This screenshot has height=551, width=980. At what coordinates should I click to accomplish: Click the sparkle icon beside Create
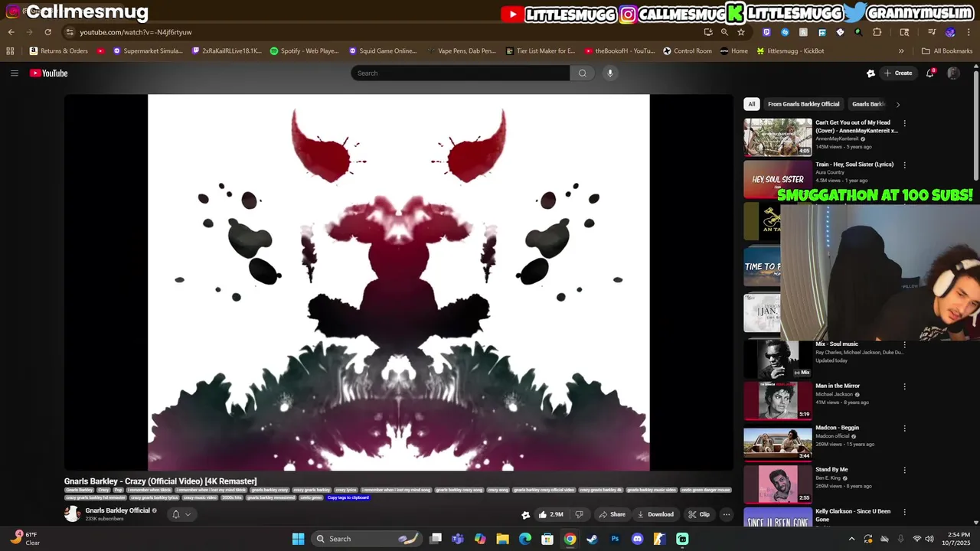[871, 73]
